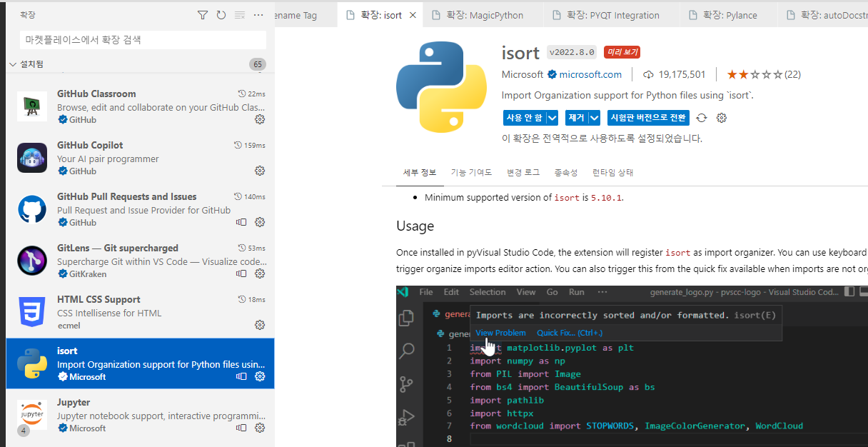Open isort detail page manage gear
868x447 pixels.
click(722, 118)
